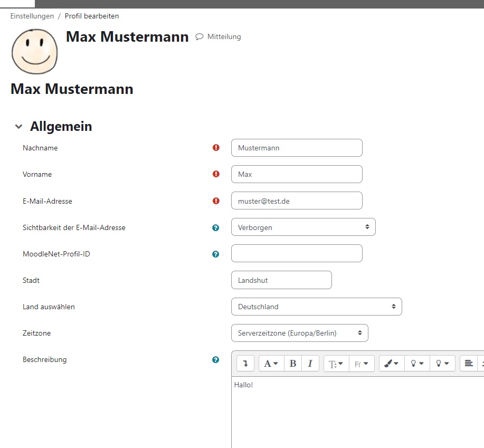Open the Sichtbarkeit der E-Mail-Adresse dropdown
The image size is (484, 448).
[303, 227]
